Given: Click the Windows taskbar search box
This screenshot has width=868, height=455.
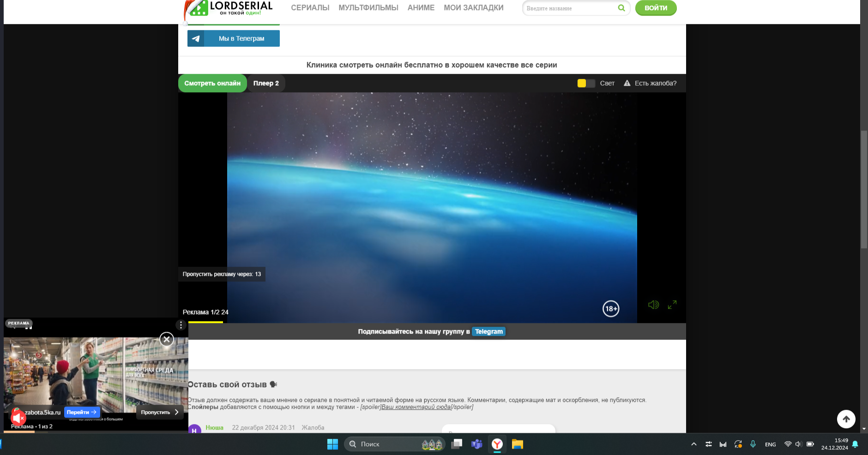Looking at the screenshot, I should [395, 444].
